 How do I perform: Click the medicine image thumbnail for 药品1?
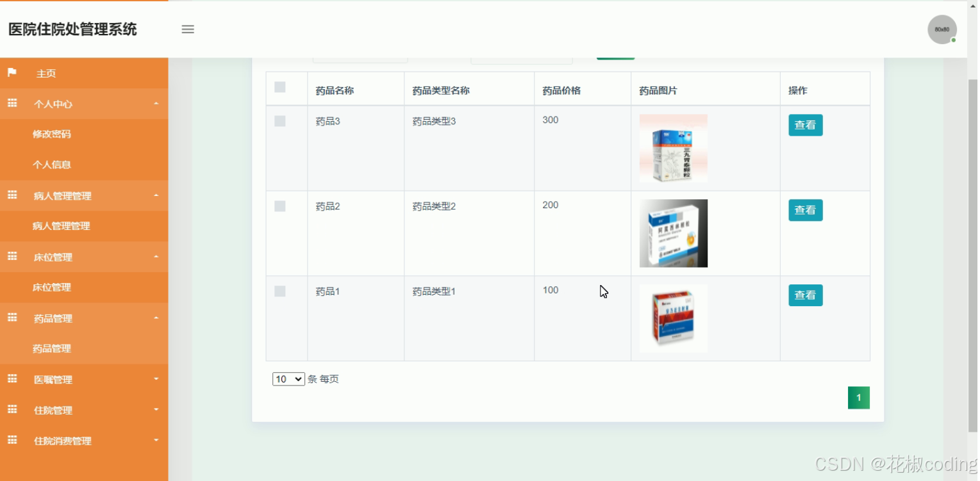[x=673, y=318]
